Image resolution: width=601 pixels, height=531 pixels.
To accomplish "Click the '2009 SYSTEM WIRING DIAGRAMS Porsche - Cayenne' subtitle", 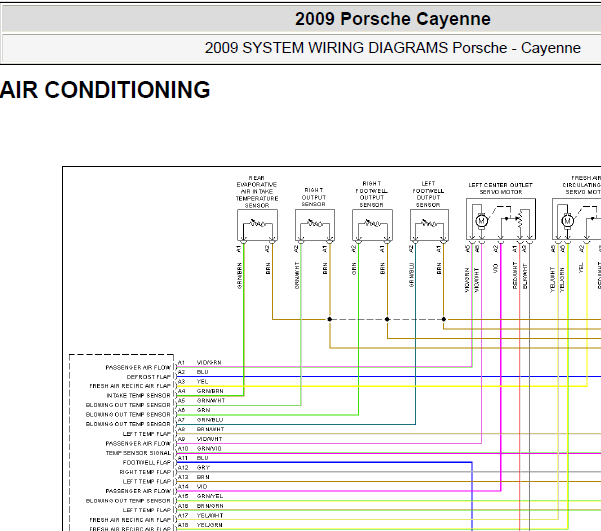I will (x=392, y=48).
